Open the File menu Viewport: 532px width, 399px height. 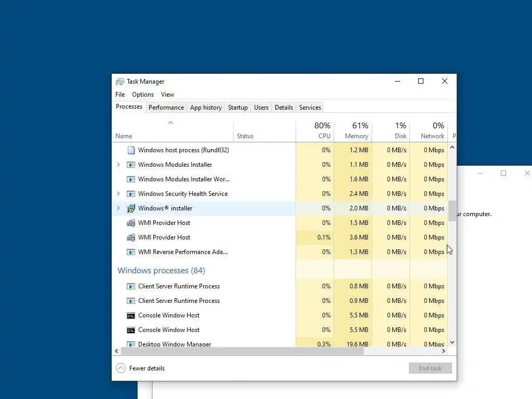coord(120,95)
